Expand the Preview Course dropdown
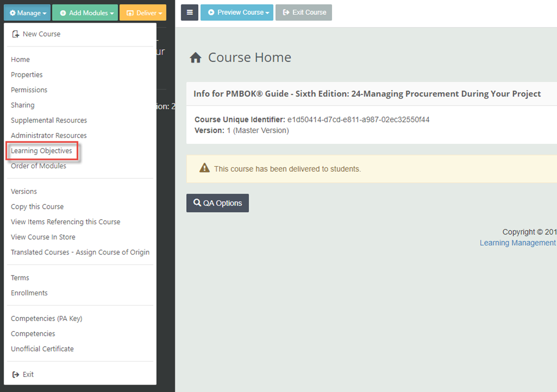This screenshot has height=392, width=557. point(237,13)
